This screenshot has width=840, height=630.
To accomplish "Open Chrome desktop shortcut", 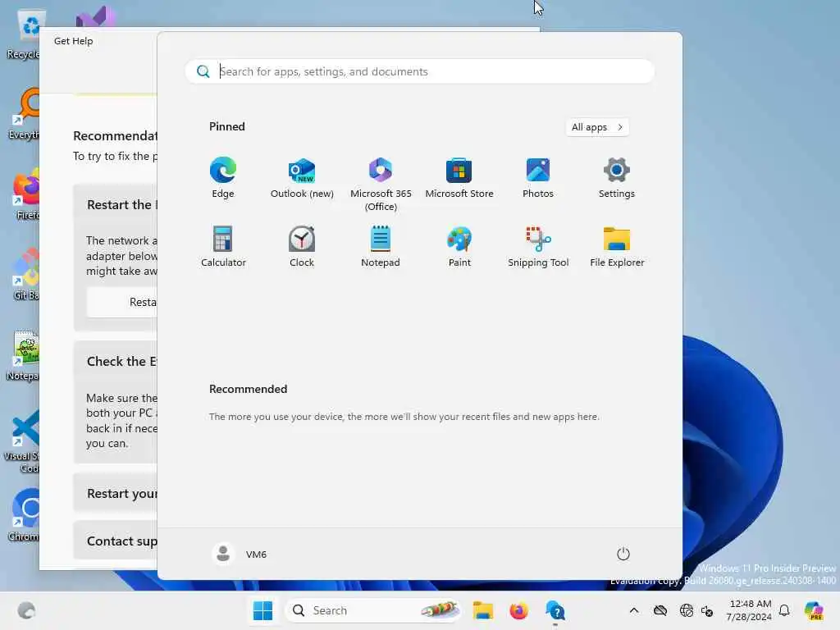I will click(24, 515).
